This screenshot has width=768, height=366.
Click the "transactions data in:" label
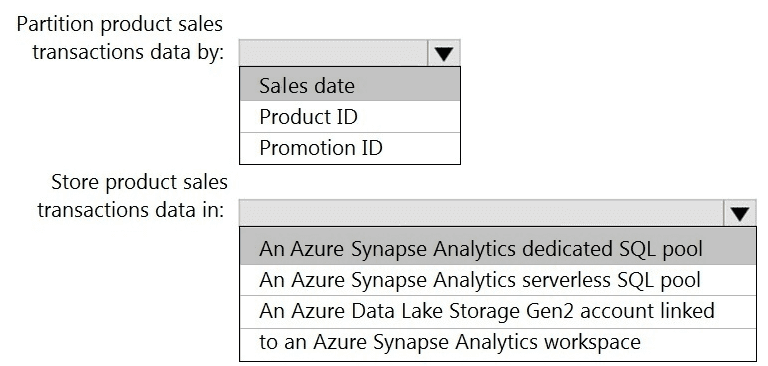pyautogui.click(x=131, y=210)
